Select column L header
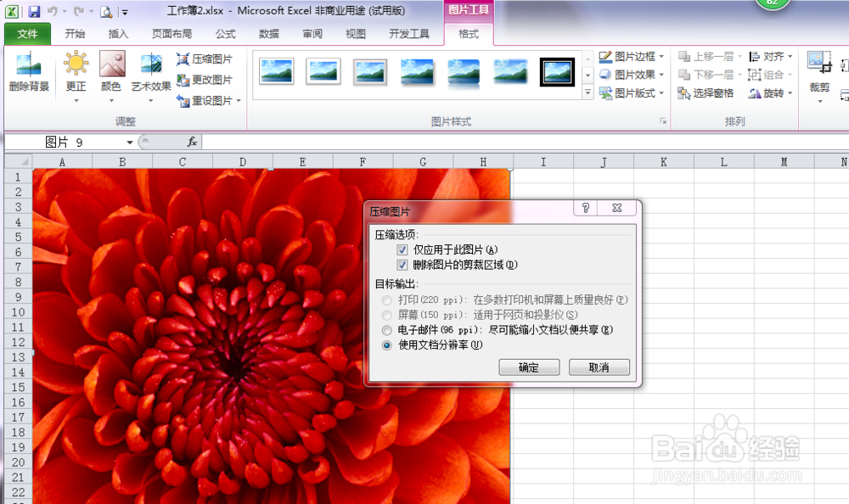Viewport: 849px width, 504px height. click(x=723, y=161)
